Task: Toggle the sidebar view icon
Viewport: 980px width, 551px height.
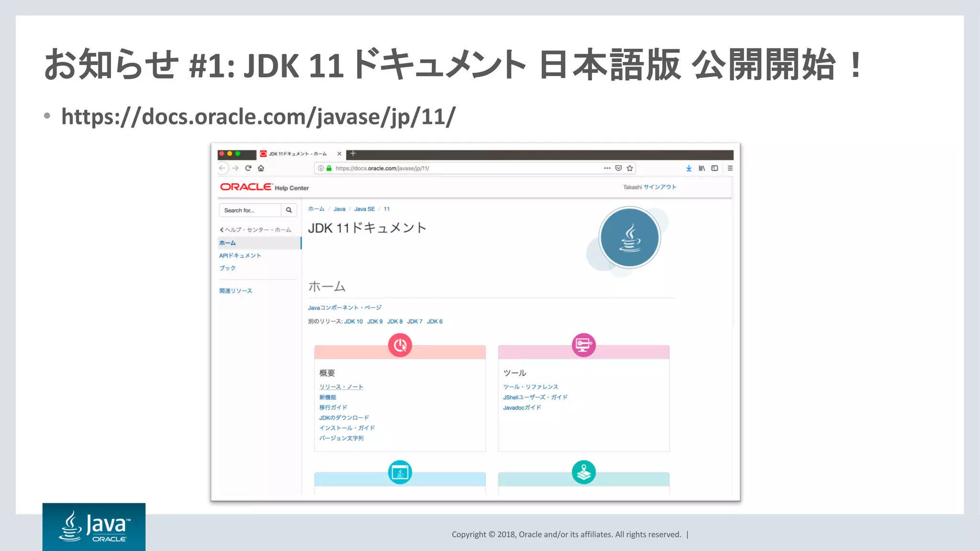Action: tap(714, 168)
